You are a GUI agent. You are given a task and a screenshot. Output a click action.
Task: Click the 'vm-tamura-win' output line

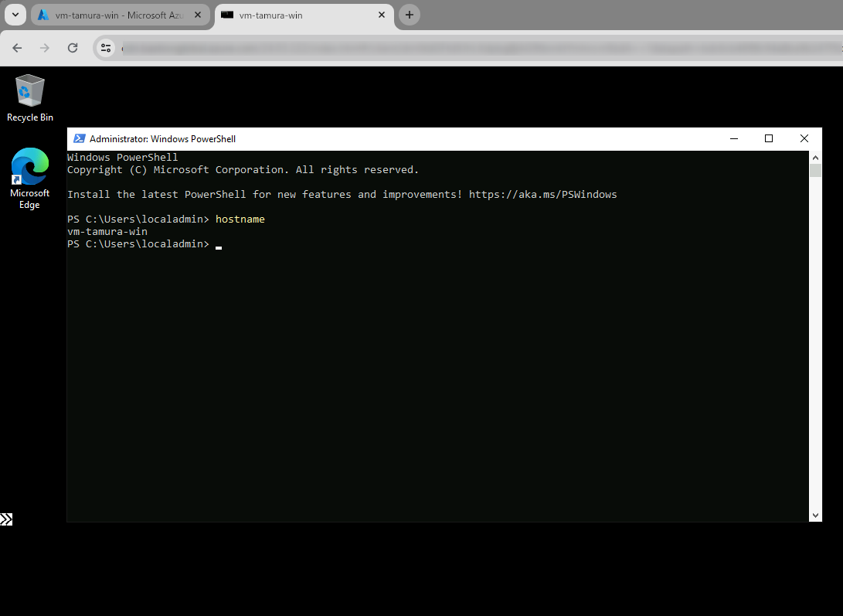(107, 231)
